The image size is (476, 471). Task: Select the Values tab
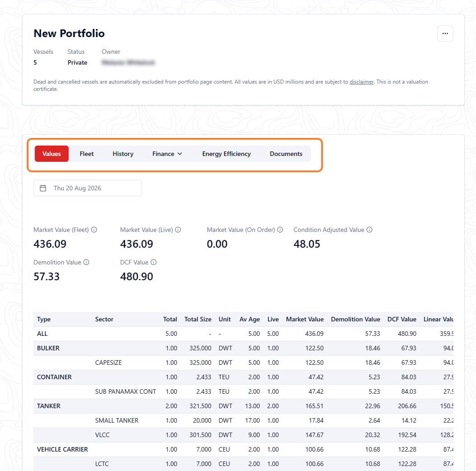(x=51, y=154)
